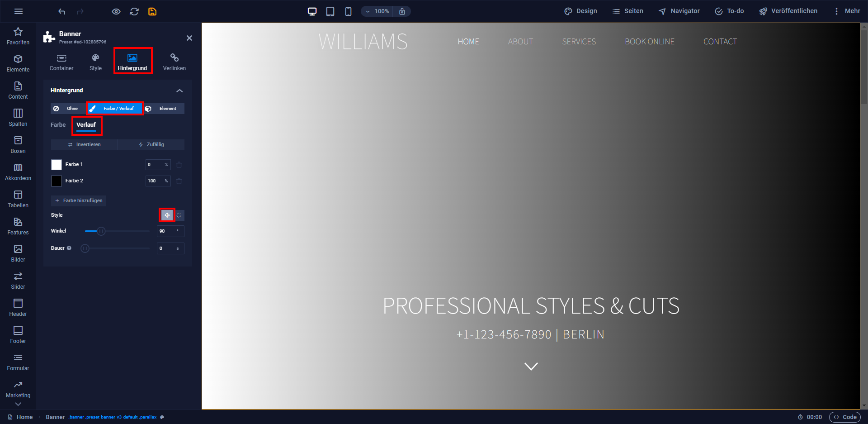Open Boxen in the sidebar
This screenshot has width=868, height=424.
point(18,145)
